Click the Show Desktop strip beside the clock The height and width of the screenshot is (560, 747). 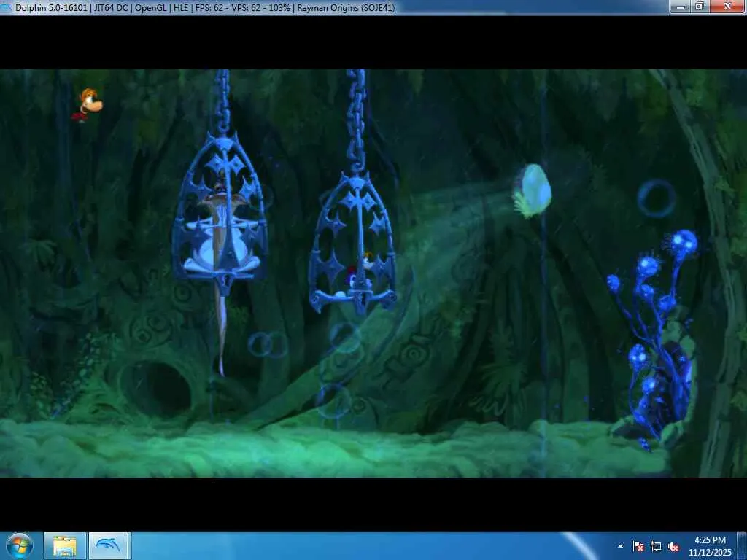(x=743, y=545)
